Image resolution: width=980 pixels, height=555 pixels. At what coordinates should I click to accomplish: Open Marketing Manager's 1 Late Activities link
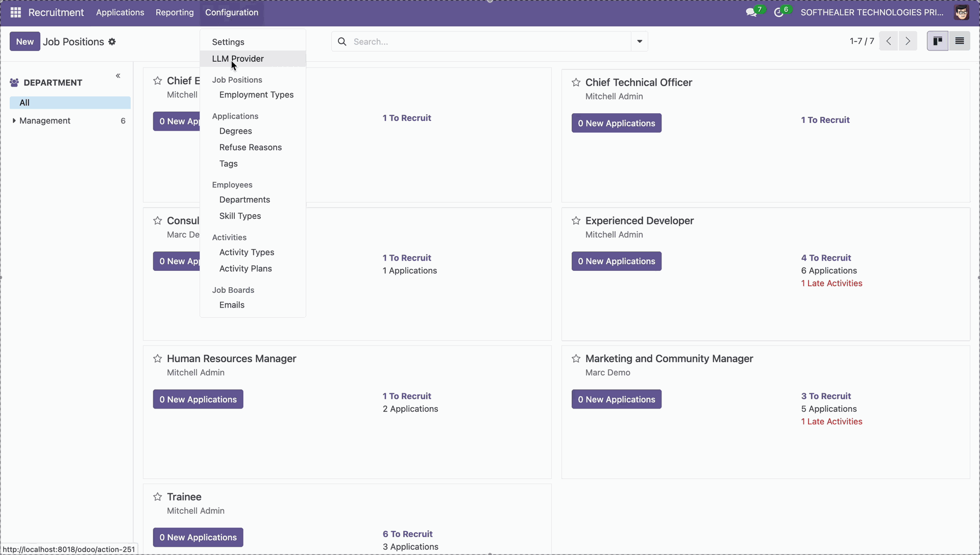pyautogui.click(x=831, y=422)
